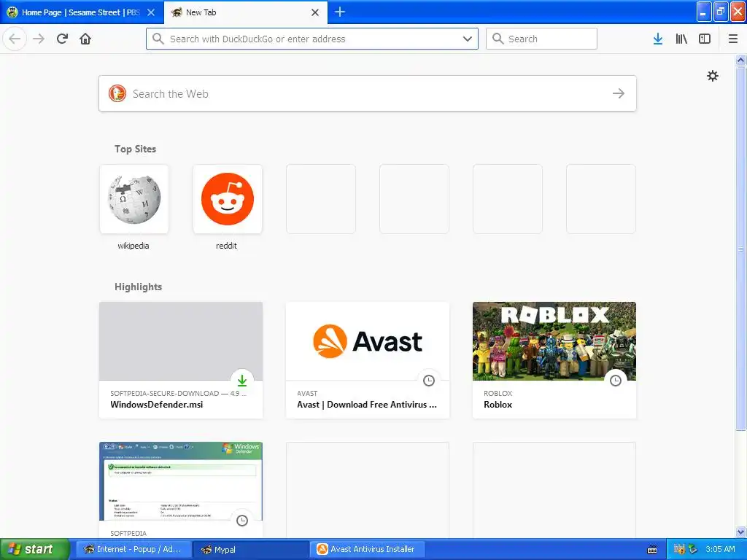This screenshot has width=747, height=560.
Task: Click the wikipedia label text
Action: (x=133, y=246)
